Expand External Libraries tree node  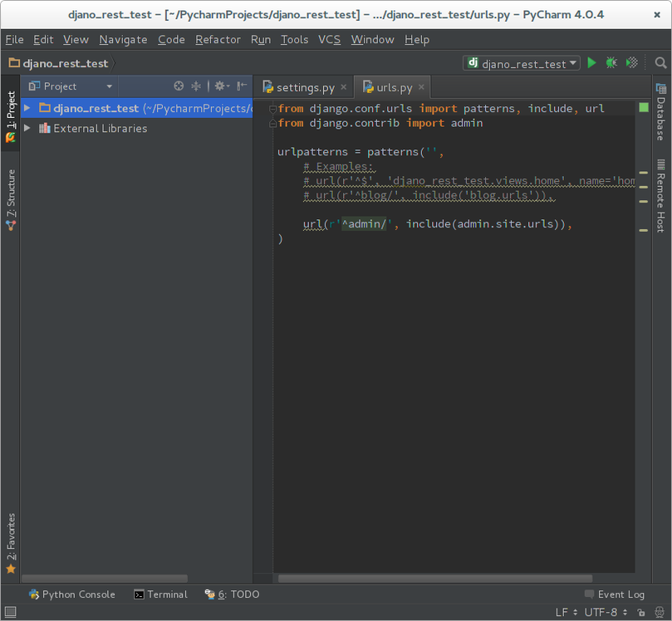pos(27,128)
